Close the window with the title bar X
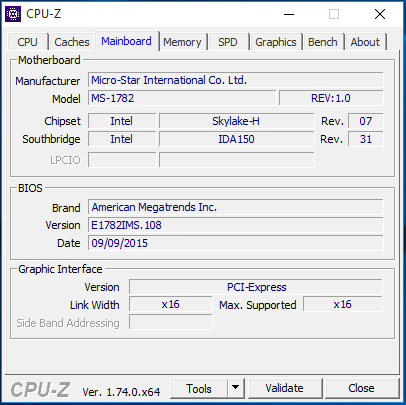The image size is (406, 405). [x=380, y=14]
